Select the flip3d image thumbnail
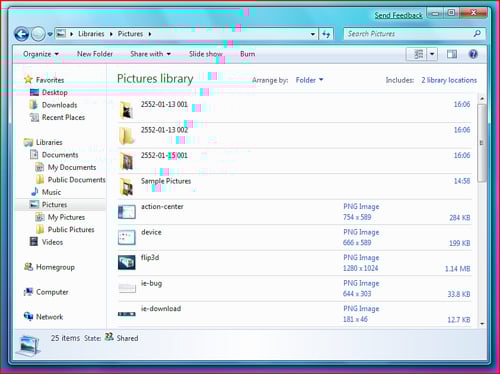This screenshot has width=500, height=374. [x=127, y=262]
